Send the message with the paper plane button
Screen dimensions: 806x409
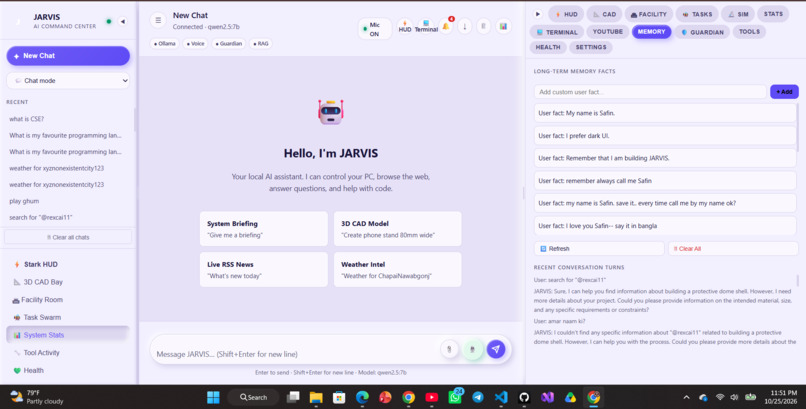(496, 349)
